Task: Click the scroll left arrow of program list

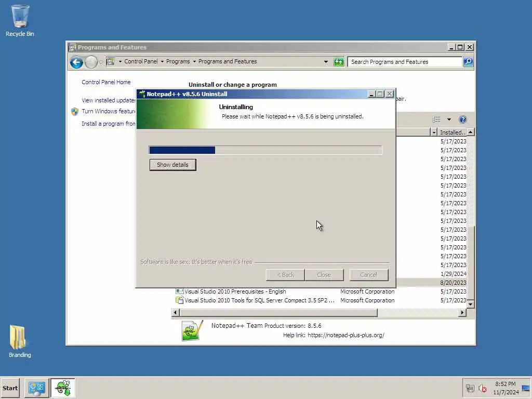Action: point(176,312)
